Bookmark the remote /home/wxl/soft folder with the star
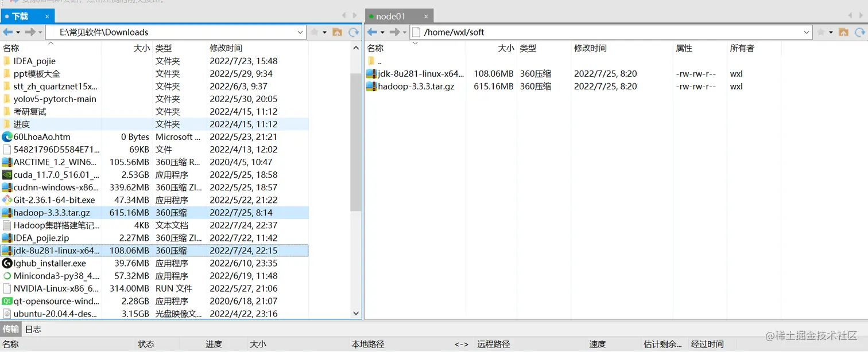Screen dimensions: 868x352 (821, 32)
